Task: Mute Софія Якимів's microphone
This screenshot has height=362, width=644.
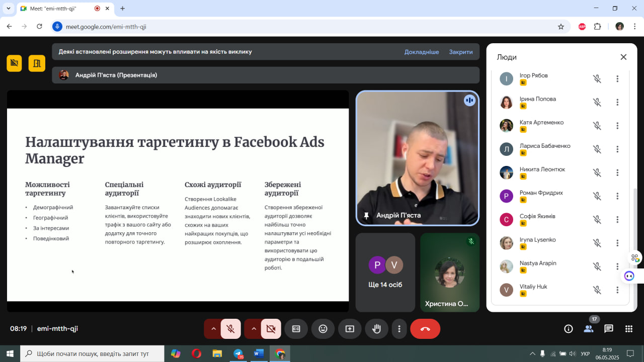Action: tap(597, 220)
